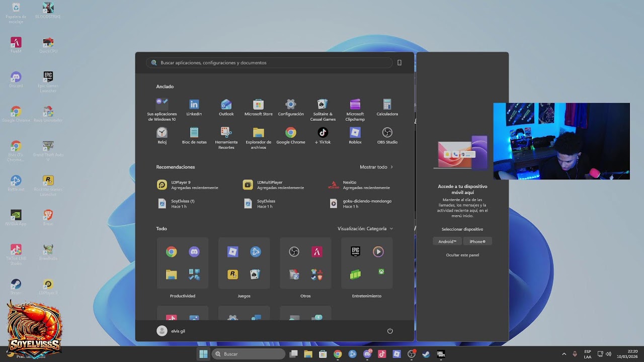Viewport: 644px width, 362px height.
Task: Open the phone panel toggle next to search
Action: (x=399, y=63)
